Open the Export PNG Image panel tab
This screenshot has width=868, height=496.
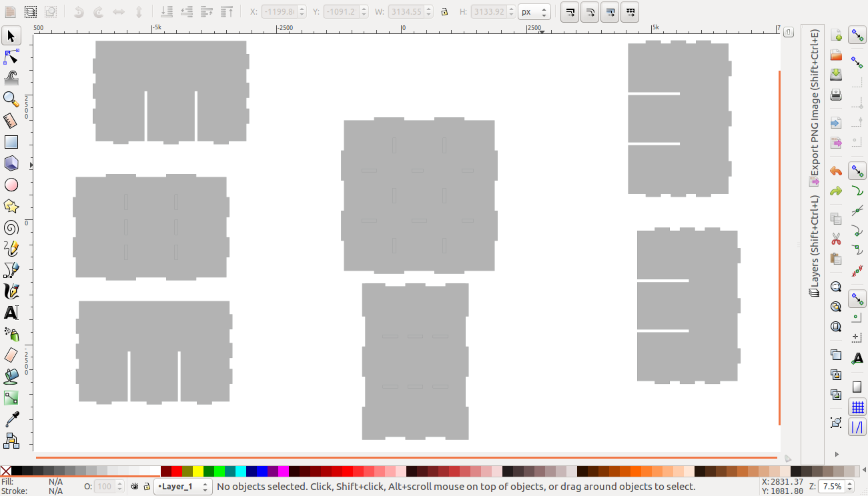click(814, 107)
